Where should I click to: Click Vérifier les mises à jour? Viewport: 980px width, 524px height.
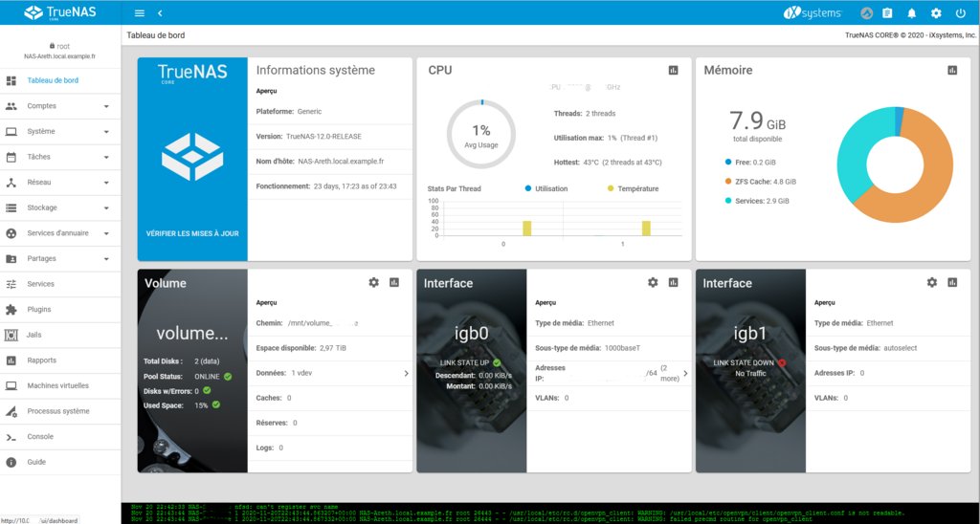[192, 233]
